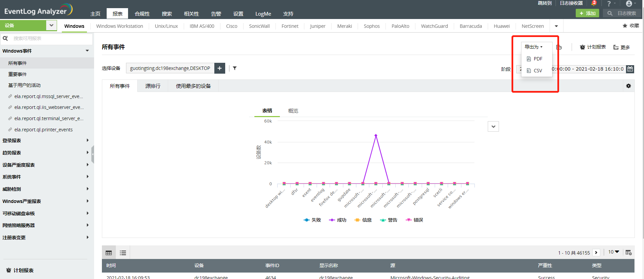Expand the chart options chevron dropdown
The height and width of the screenshot is (279, 644).
[493, 127]
